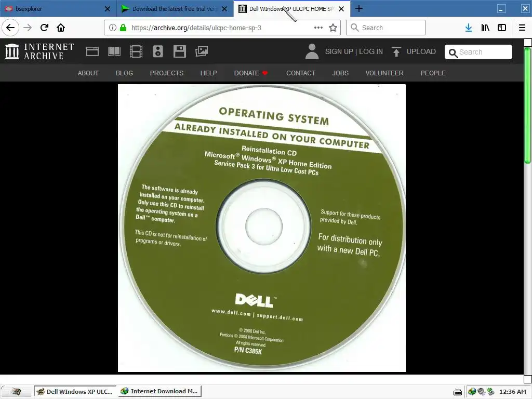
Task: Close the Download latest free trial tab
Action: (224, 9)
